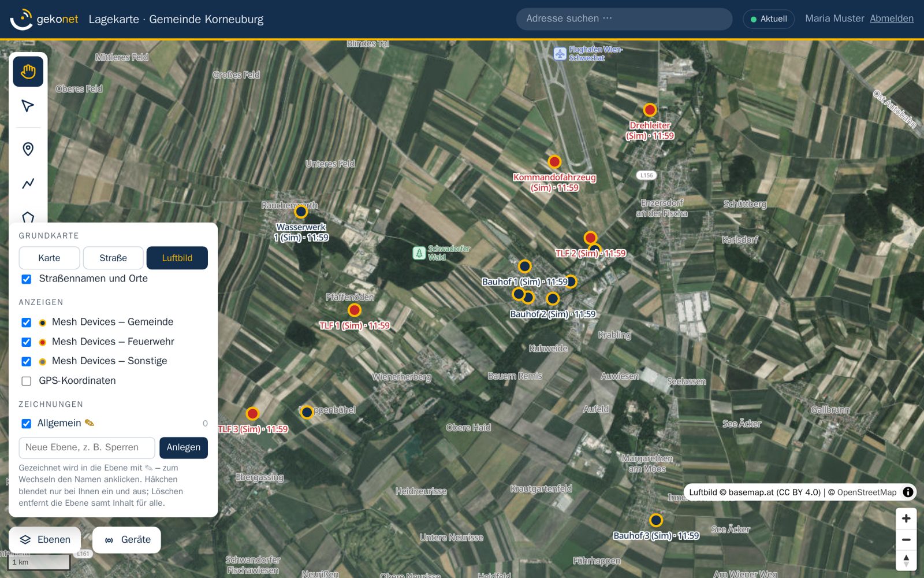Focus the Neue Ebene name field
Viewport: 924px width, 578px height.
click(x=87, y=447)
